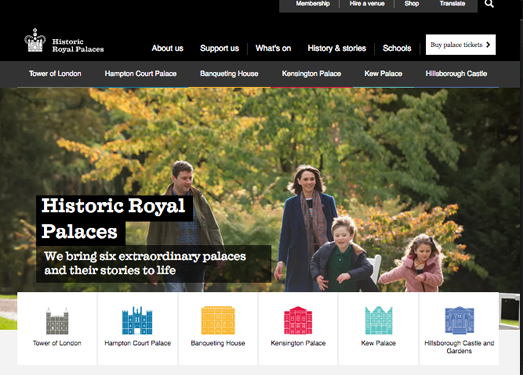Go to the Shop
The width and height of the screenshot is (523, 375).
point(412,4)
